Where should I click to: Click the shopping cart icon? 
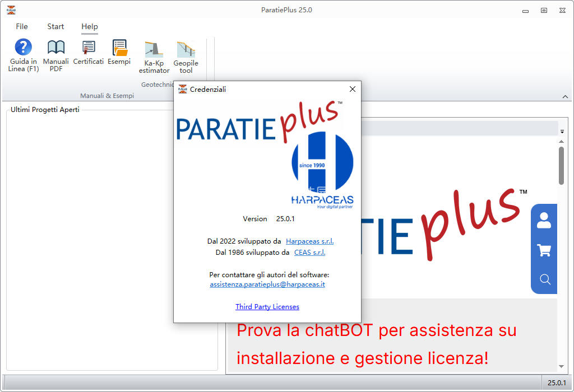[x=544, y=250]
